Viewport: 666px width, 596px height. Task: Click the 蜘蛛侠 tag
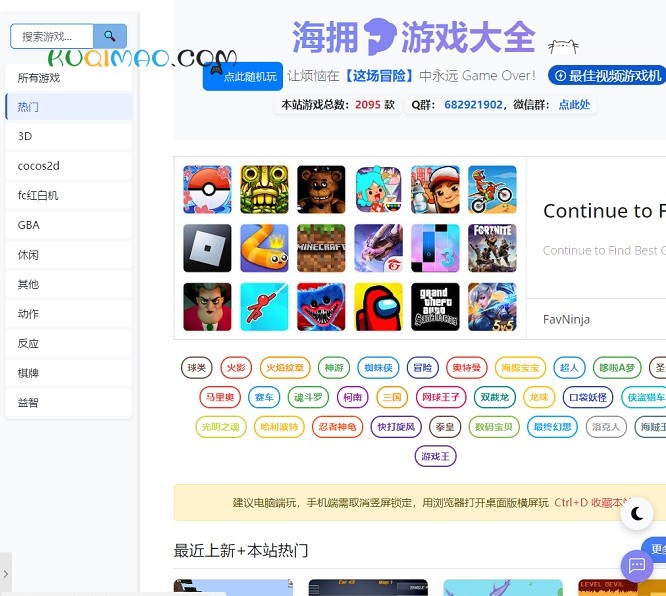coord(378,367)
